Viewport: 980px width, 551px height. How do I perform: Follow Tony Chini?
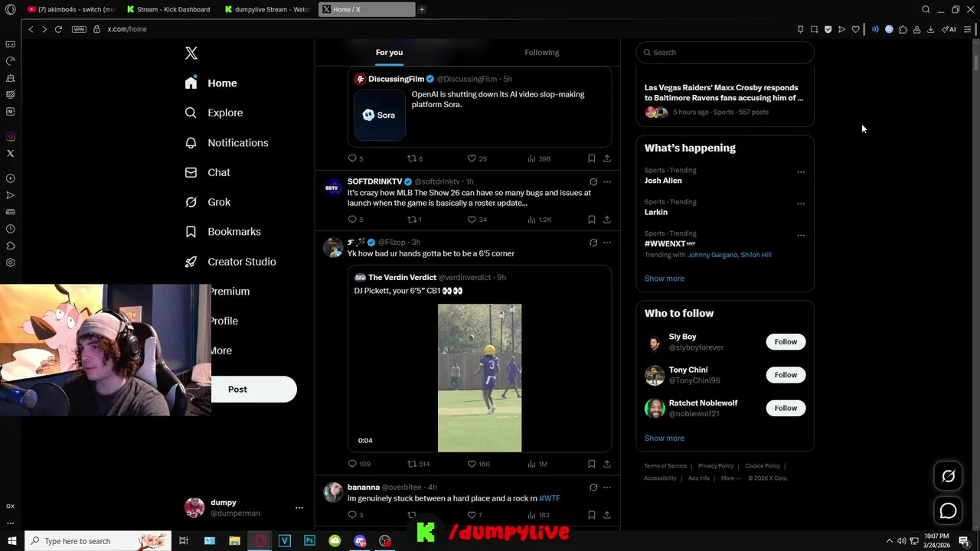[x=786, y=375]
